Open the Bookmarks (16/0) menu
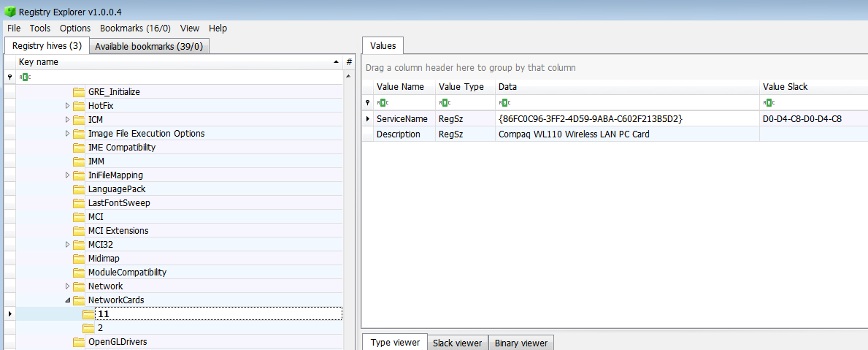 tap(135, 28)
